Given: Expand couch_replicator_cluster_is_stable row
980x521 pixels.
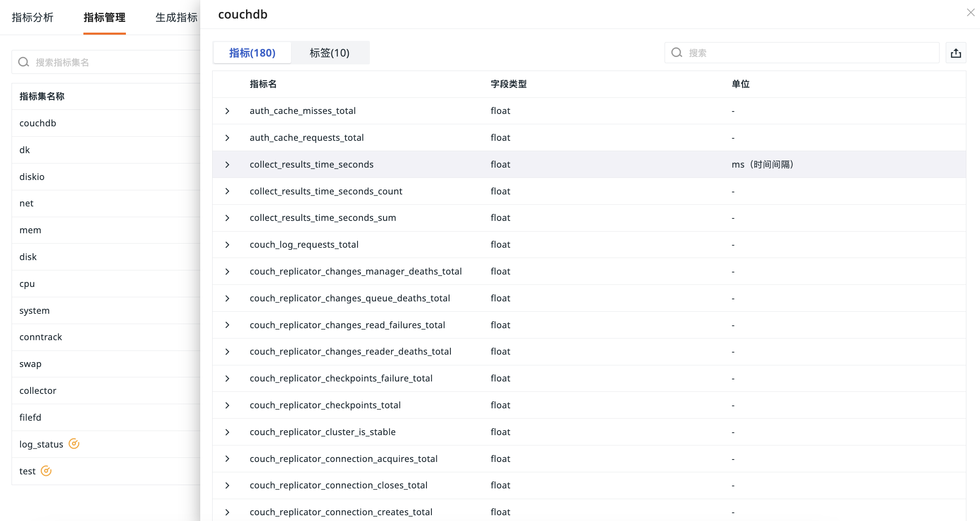Looking at the screenshot, I should pos(227,432).
